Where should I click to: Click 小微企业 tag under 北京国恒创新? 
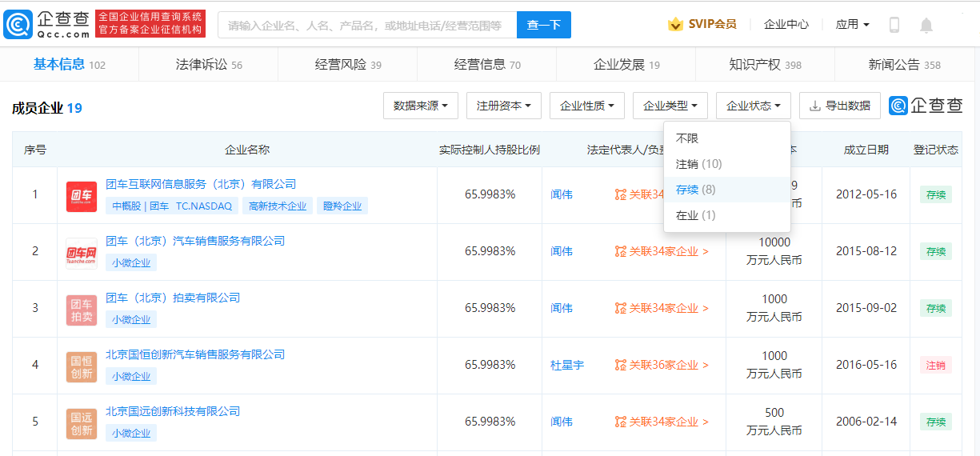[131, 376]
